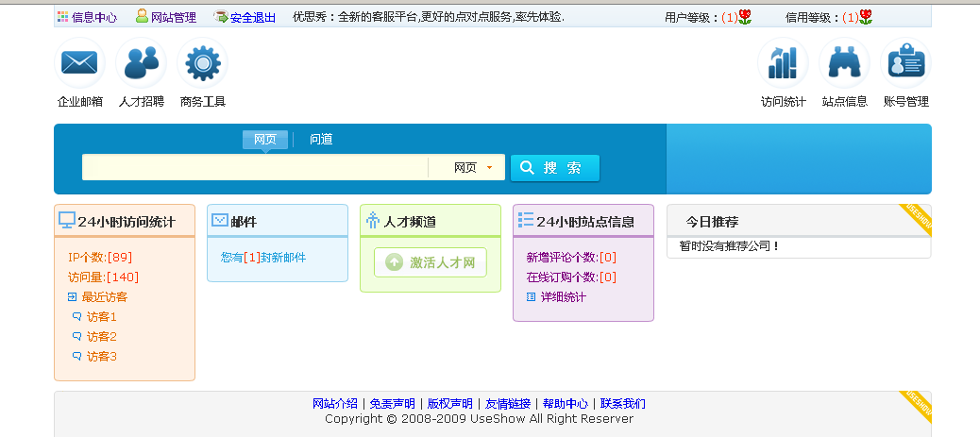This screenshot has height=437, width=980.
Task: Open the 人才招聘 label link
Action: [142, 102]
